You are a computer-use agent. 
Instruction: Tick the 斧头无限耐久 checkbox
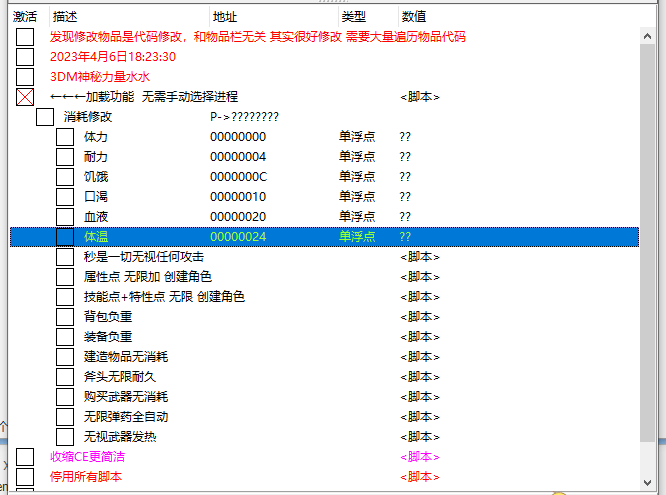pos(65,377)
